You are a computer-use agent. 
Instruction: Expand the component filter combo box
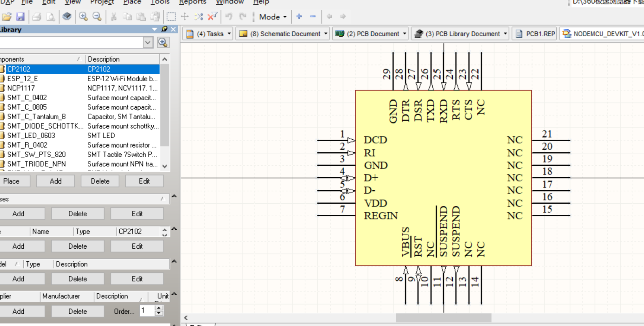tap(148, 42)
